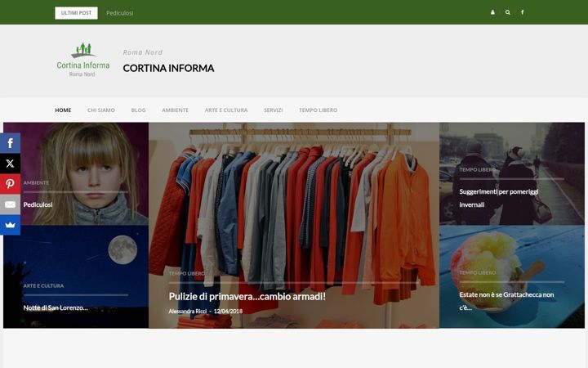Viewport: 588px width, 368px height.
Task: Open the user account icon in top bar
Action: (492, 12)
